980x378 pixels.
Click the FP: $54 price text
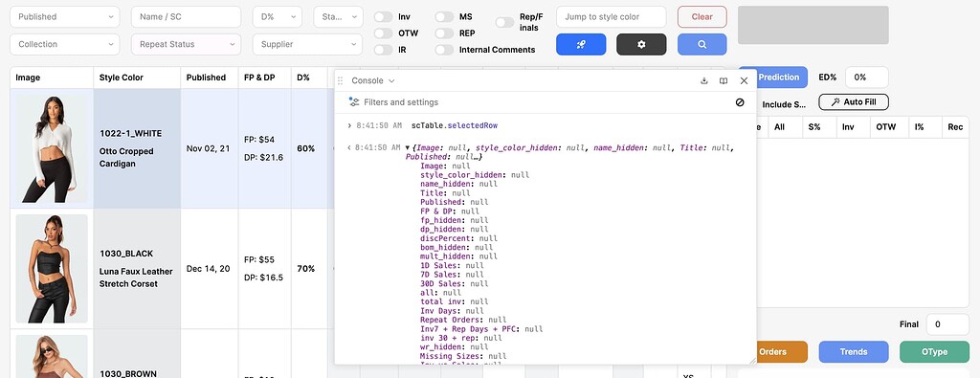coord(259,140)
